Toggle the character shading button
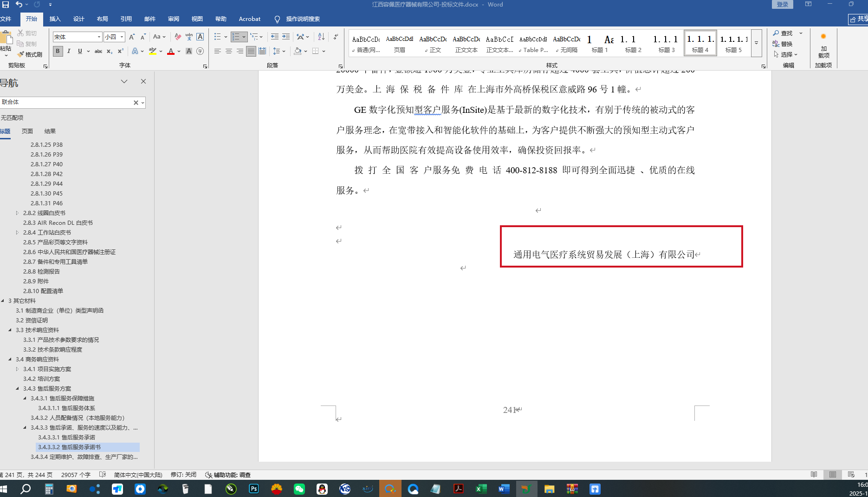The width and height of the screenshot is (868, 497). click(x=189, y=51)
